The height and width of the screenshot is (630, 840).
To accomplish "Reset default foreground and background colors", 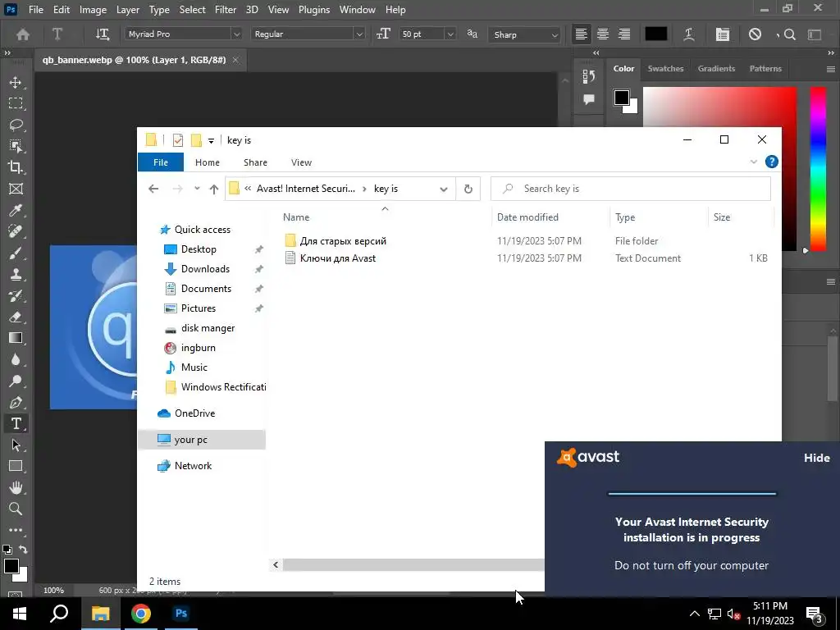I will (7, 549).
